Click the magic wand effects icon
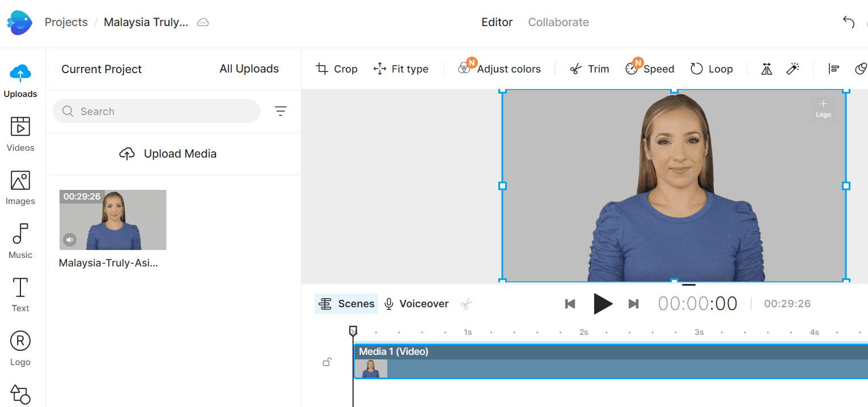This screenshot has height=407, width=868. coord(793,69)
